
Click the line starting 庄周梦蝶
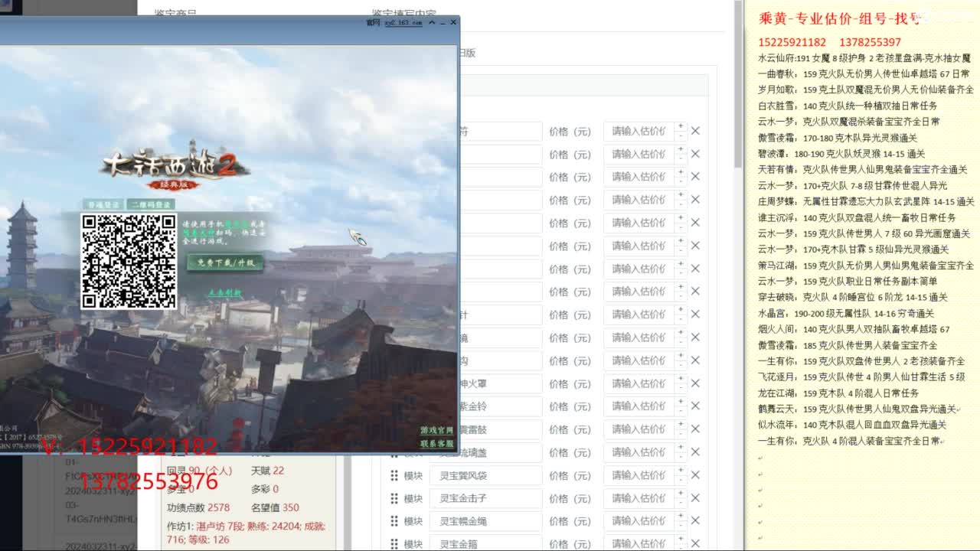pyautogui.click(x=866, y=202)
